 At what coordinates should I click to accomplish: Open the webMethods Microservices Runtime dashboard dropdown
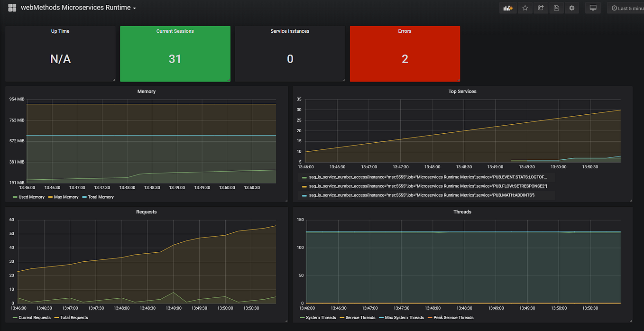pyautogui.click(x=78, y=8)
